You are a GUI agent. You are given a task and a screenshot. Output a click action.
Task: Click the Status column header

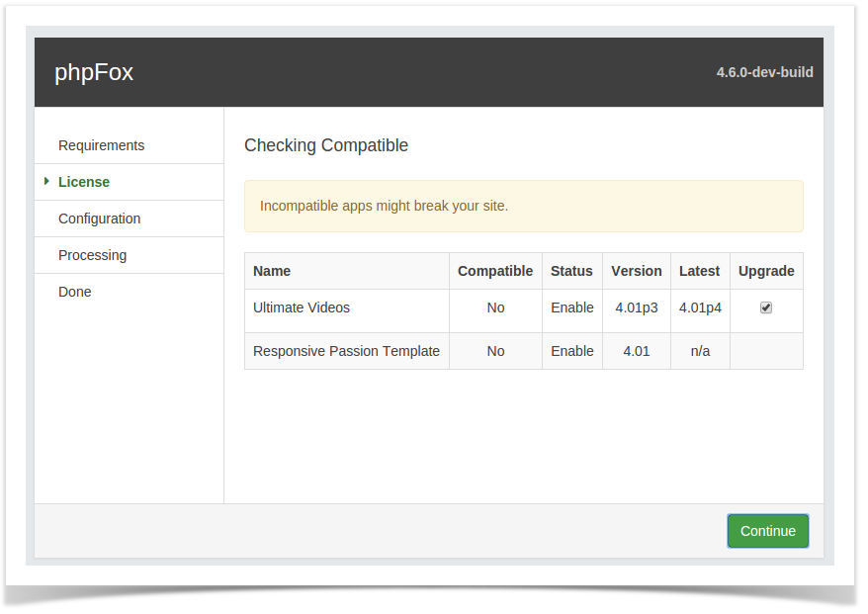click(571, 271)
